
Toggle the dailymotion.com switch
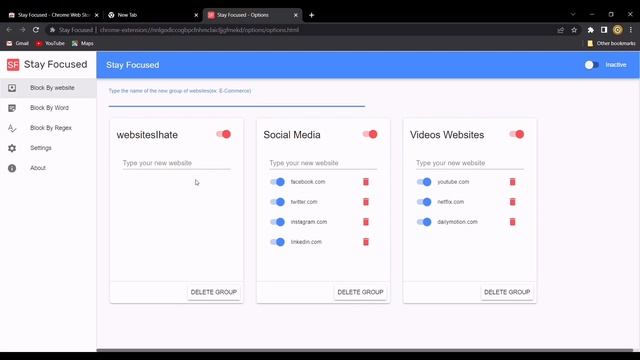click(424, 222)
